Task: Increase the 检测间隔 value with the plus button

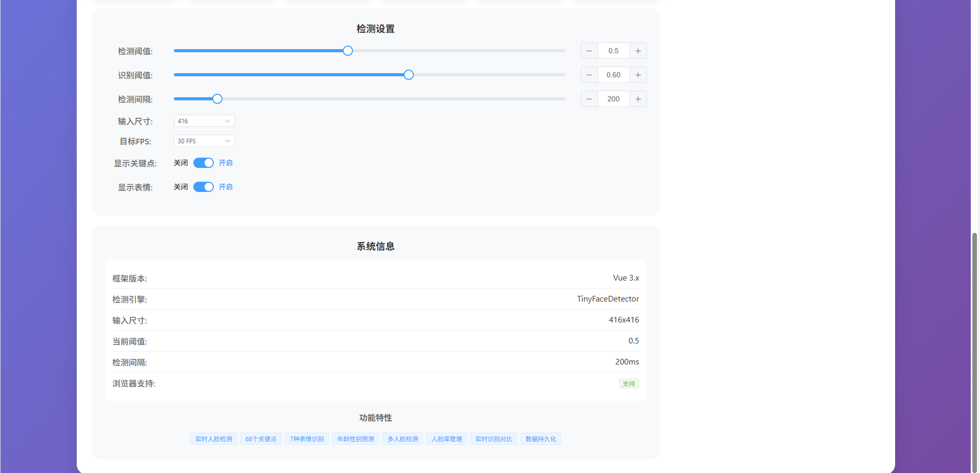Action: [637, 99]
